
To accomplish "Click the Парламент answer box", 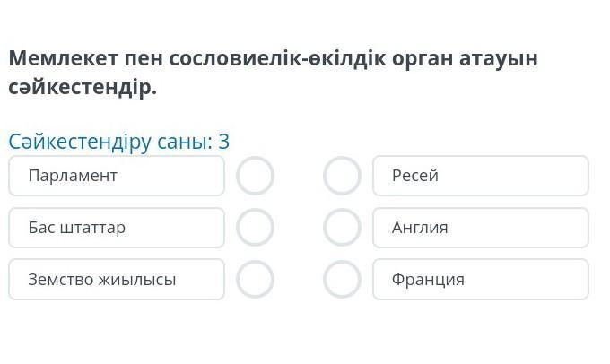I will point(117,176).
